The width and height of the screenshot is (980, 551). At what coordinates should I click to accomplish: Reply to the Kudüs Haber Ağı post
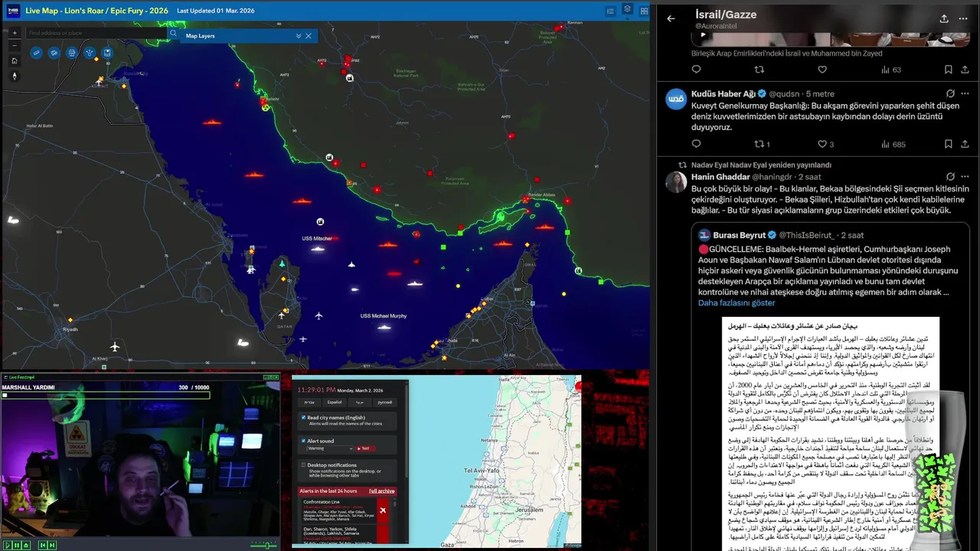696,144
